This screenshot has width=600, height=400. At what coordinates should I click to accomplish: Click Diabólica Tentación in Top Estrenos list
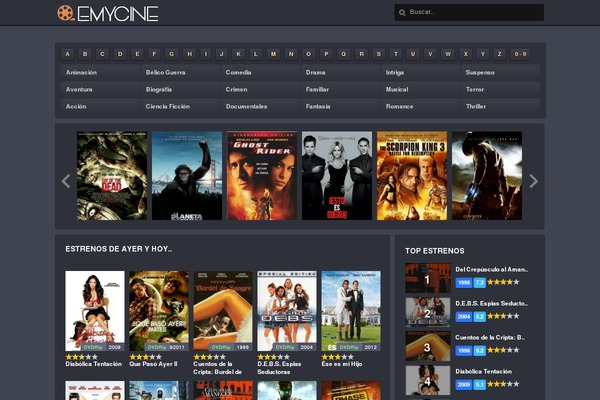(483, 372)
